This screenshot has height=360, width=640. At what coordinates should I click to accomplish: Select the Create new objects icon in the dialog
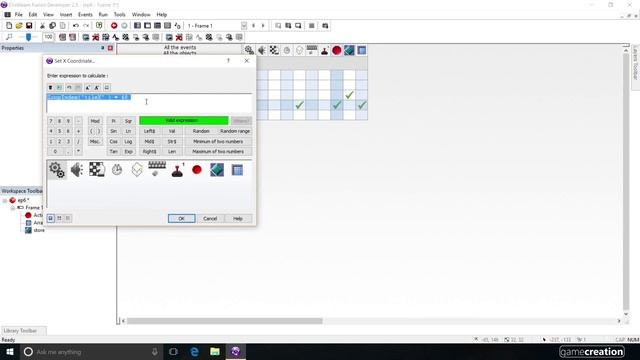[137, 170]
